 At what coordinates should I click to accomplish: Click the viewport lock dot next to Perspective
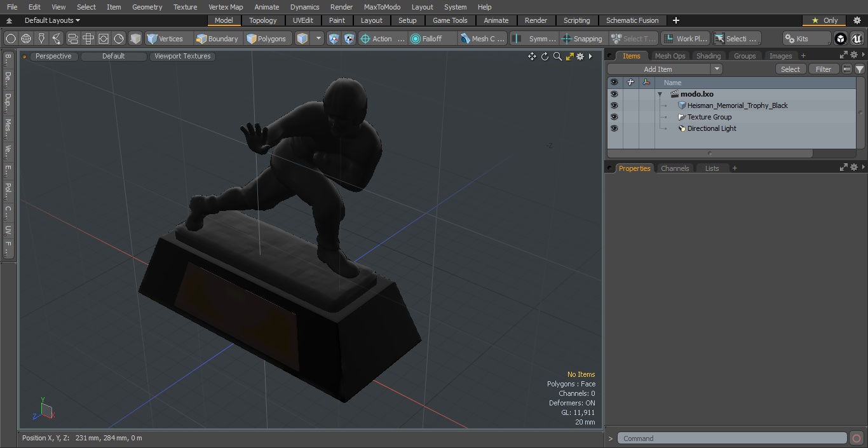pos(25,57)
